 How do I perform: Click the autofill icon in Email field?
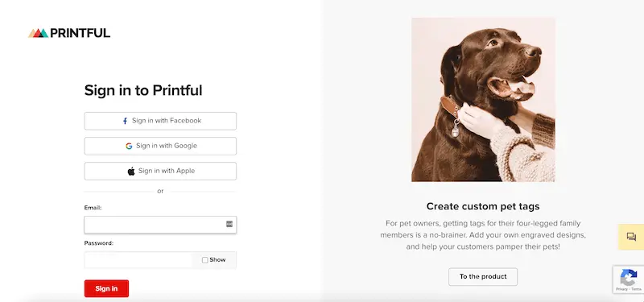229,224
